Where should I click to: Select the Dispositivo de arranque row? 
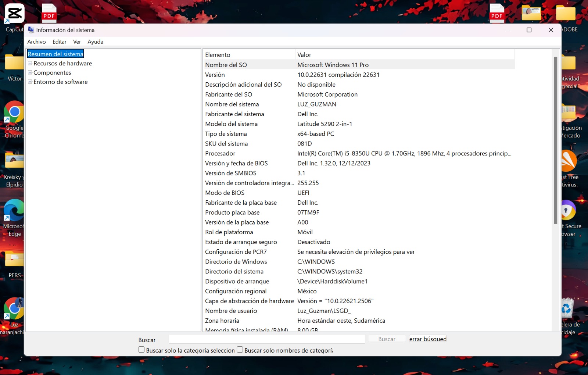[x=359, y=281]
